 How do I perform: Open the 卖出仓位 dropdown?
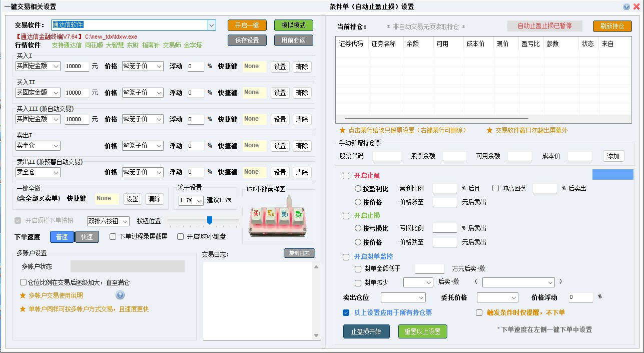click(x=403, y=297)
